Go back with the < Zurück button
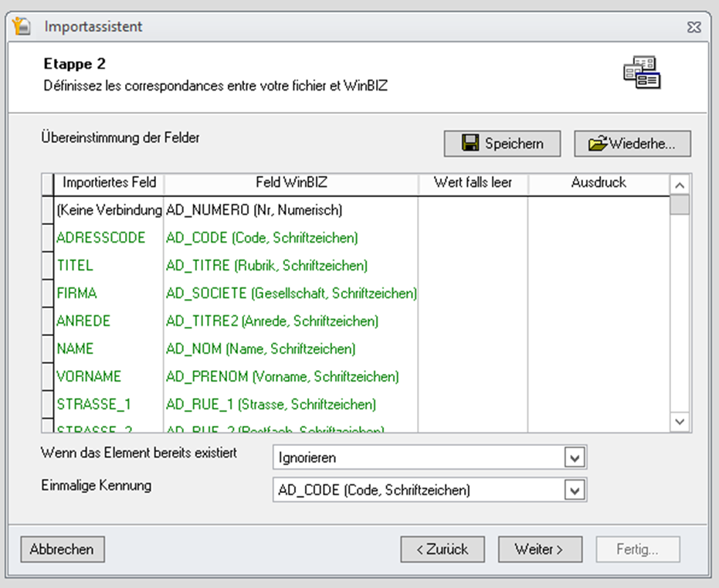Viewport: 719px width, 588px height. (x=443, y=549)
